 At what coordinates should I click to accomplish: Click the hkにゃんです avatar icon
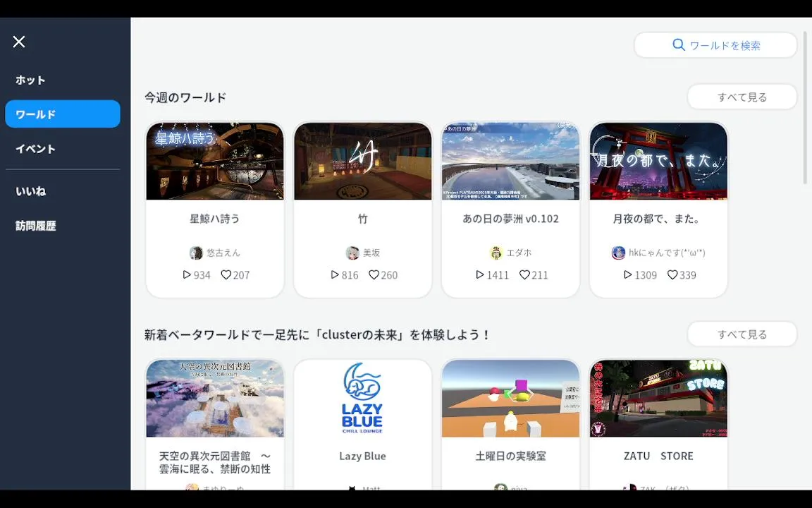(x=618, y=253)
